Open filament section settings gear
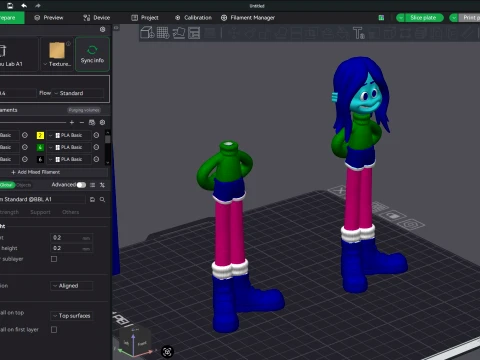This screenshot has height=360, width=480. click(102, 122)
